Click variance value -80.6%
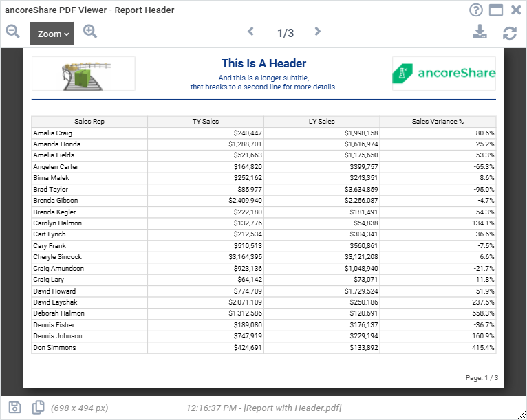This screenshot has width=527, height=420. [x=484, y=133]
